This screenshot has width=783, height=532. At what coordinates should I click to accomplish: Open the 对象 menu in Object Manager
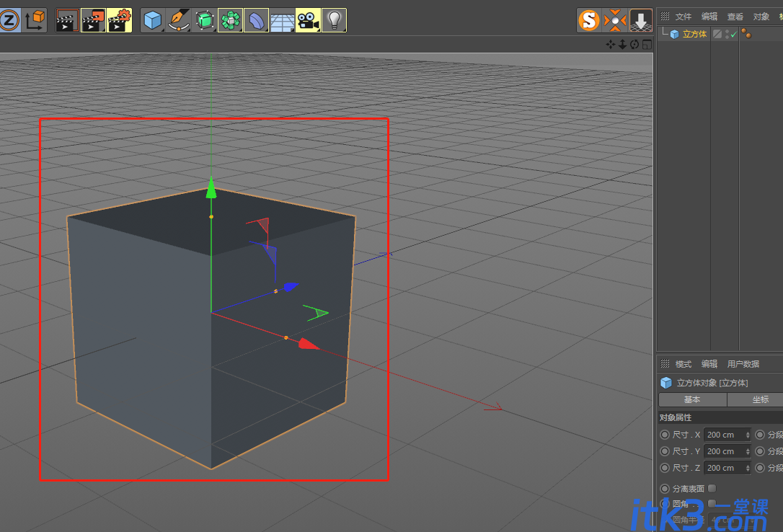(761, 17)
